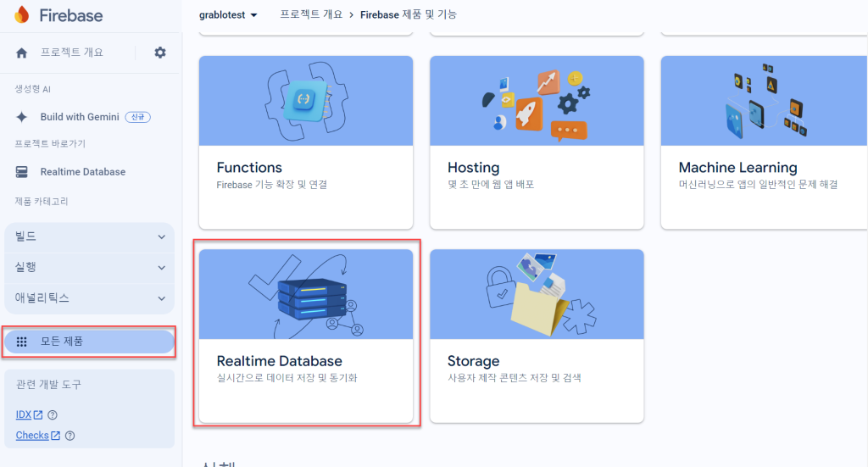
Task: Open the help icon next to Checks
Action: coord(70,436)
